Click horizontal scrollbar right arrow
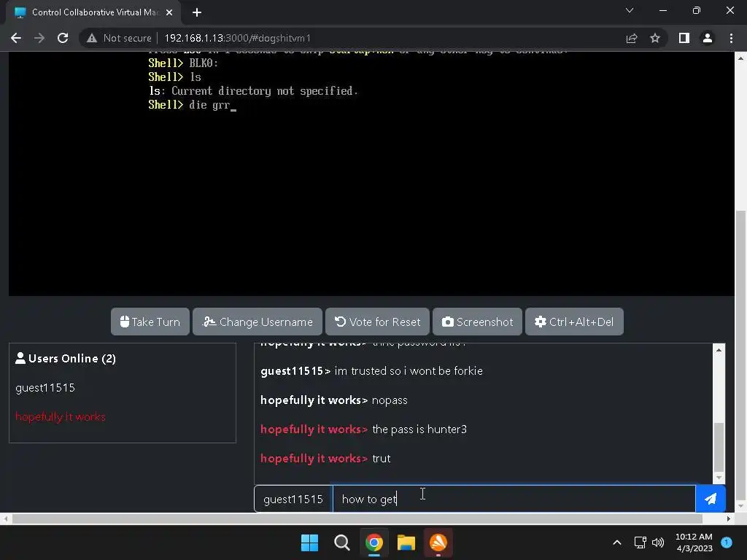 click(729, 518)
